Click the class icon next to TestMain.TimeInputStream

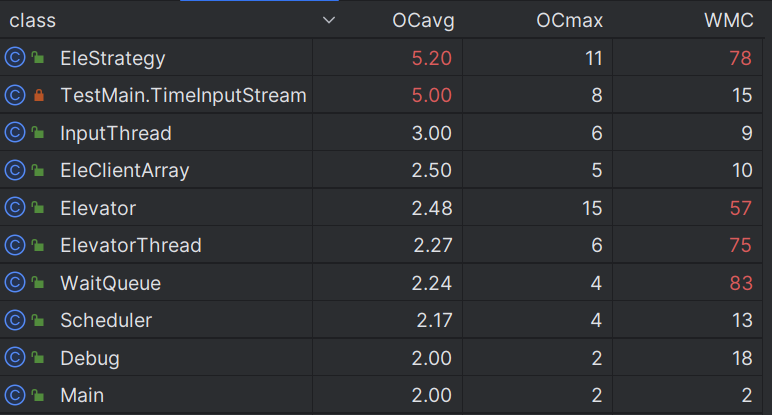click(14, 96)
